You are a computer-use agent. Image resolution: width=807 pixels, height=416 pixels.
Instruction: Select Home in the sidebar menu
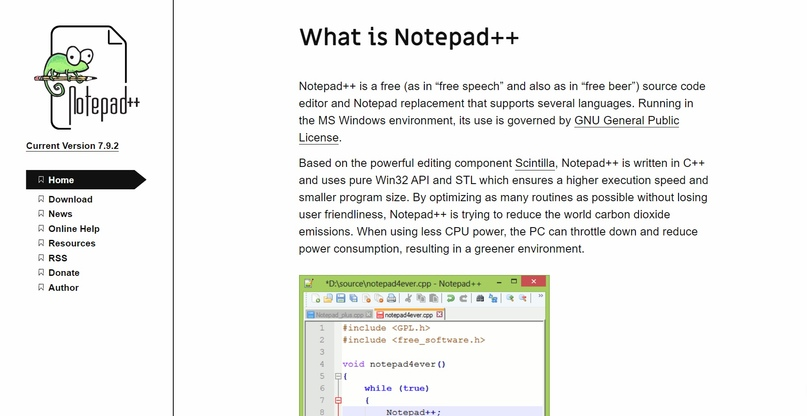86,180
